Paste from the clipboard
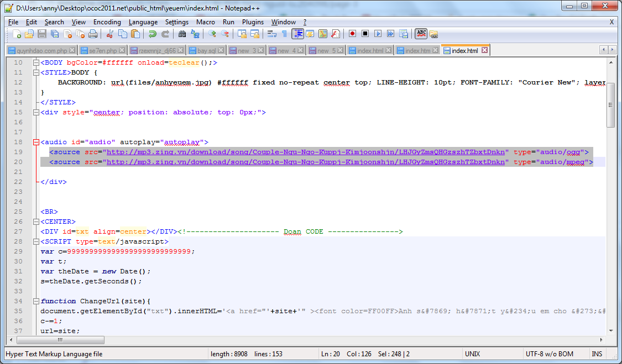 135,34
